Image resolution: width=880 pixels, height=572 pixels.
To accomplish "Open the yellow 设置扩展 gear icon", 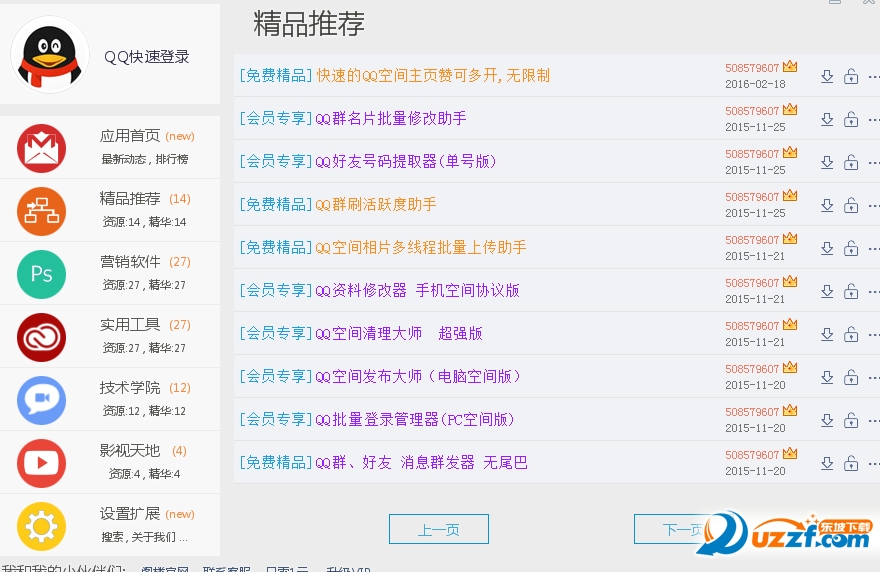I will point(42,527).
